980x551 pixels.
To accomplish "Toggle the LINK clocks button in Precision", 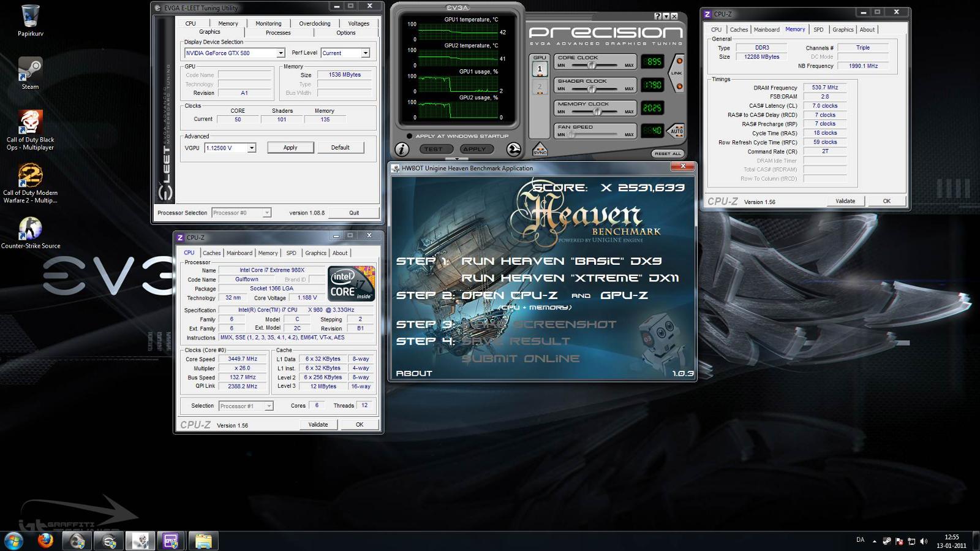I will pyautogui.click(x=677, y=73).
